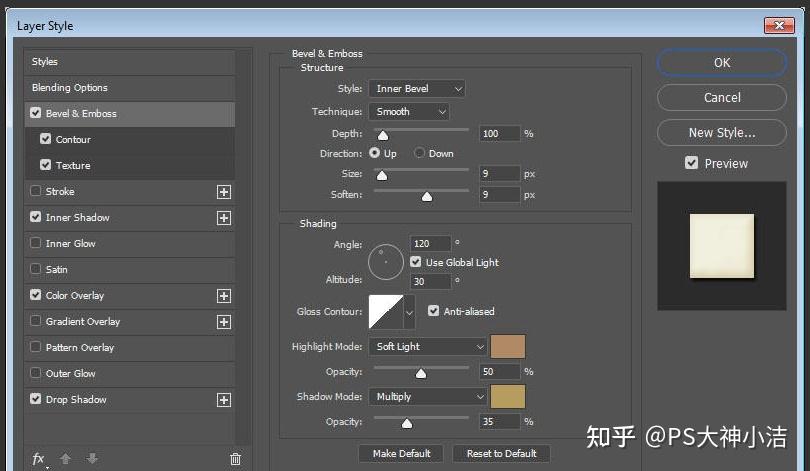Open the Technique dropdown showing Smooth
The height and width of the screenshot is (471, 810).
409,112
